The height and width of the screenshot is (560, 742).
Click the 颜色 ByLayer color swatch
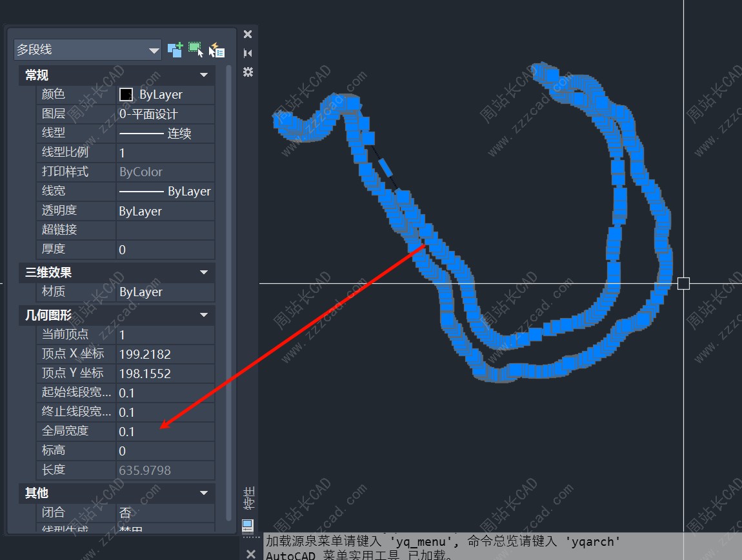(126, 95)
